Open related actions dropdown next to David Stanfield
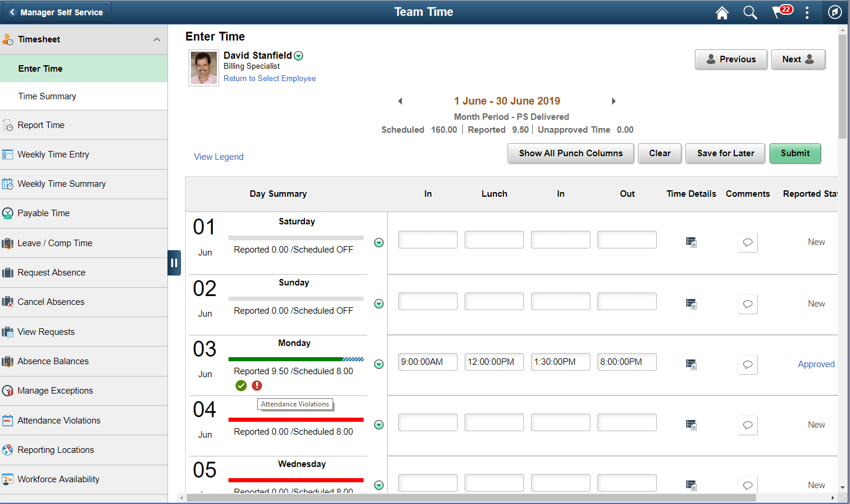The width and height of the screenshot is (850, 504). pos(298,55)
